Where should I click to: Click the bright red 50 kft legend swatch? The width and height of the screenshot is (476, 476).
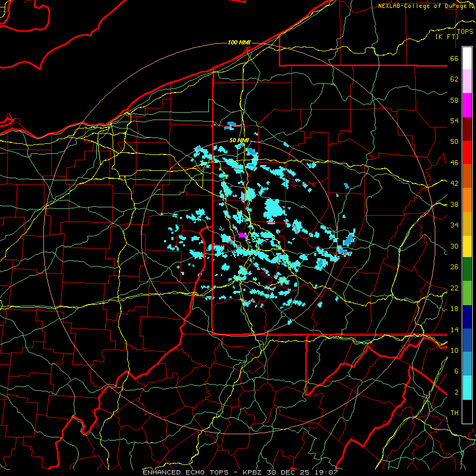467,152
